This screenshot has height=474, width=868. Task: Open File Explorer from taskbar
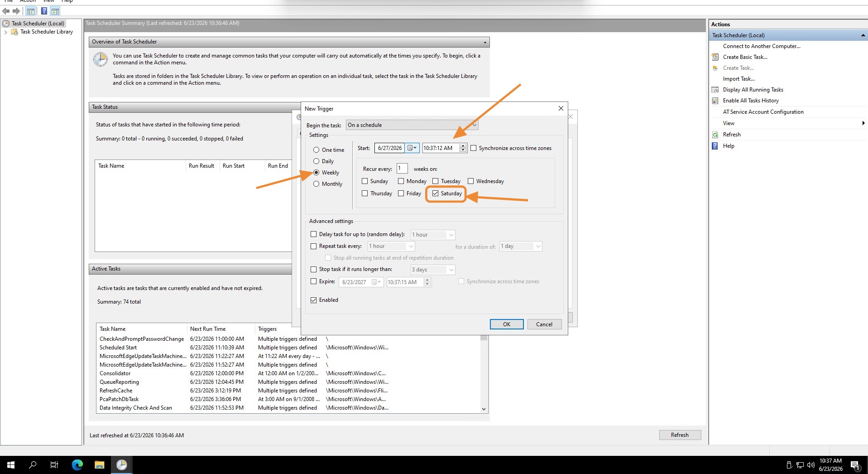(x=100, y=465)
